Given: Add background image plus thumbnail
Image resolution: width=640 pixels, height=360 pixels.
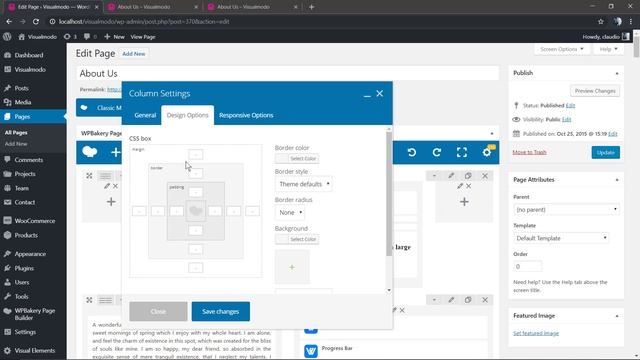Looking at the screenshot, I should (292, 267).
